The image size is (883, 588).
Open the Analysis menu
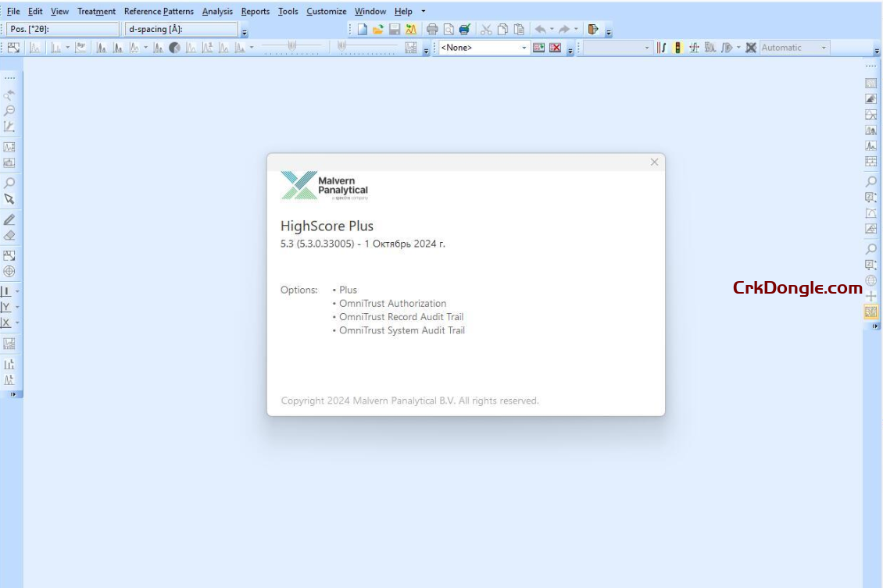[217, 12]
